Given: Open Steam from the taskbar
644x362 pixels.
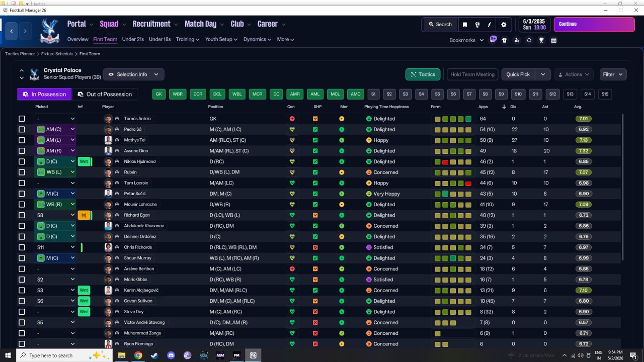Looking at the screenshot, I should tap(154, 355).
